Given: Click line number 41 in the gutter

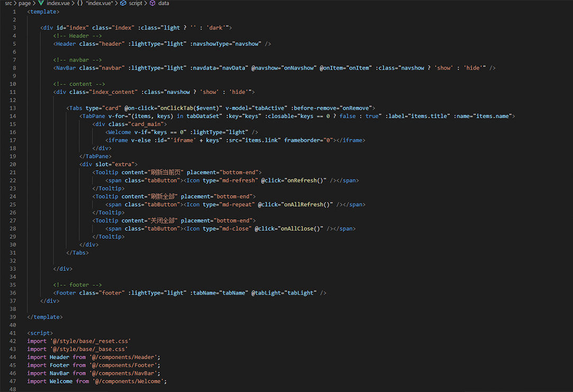Looking at the screenshot, I should click(x=13, y=333).
